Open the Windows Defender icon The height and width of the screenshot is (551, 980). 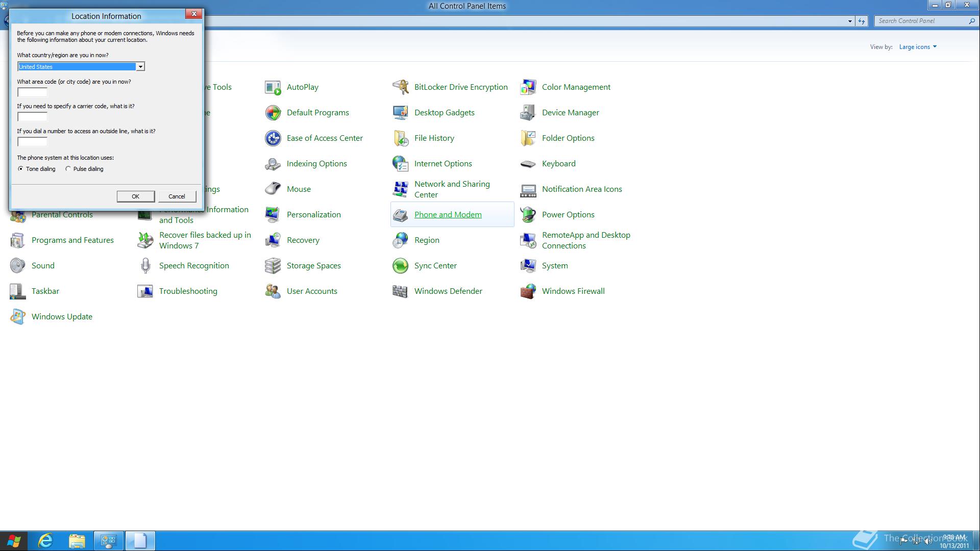[x=401, y=291]
